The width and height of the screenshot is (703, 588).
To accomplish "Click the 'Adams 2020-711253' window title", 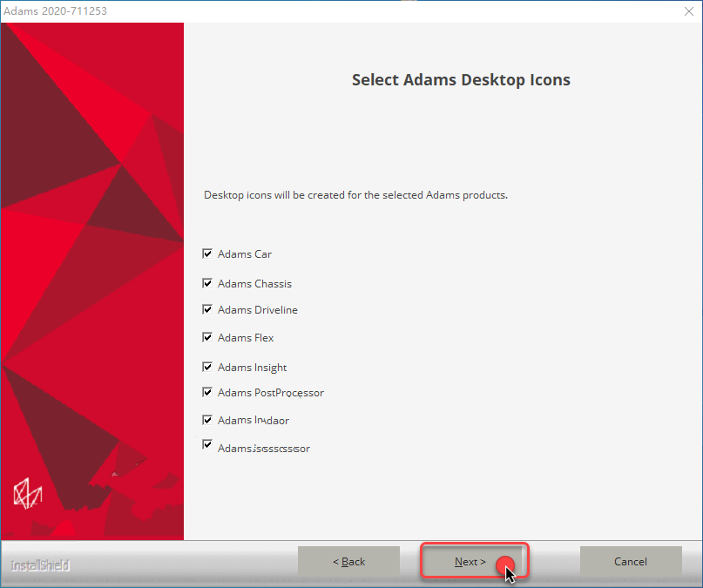I will [x=55, y=10].
